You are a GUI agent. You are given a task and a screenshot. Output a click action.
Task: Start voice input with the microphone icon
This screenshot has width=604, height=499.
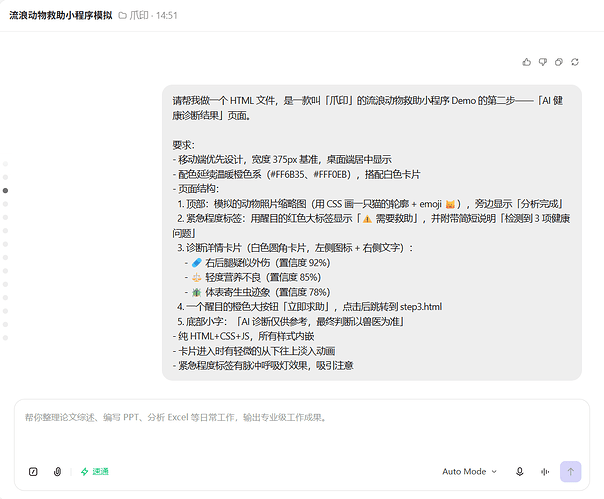pos(520,472)
